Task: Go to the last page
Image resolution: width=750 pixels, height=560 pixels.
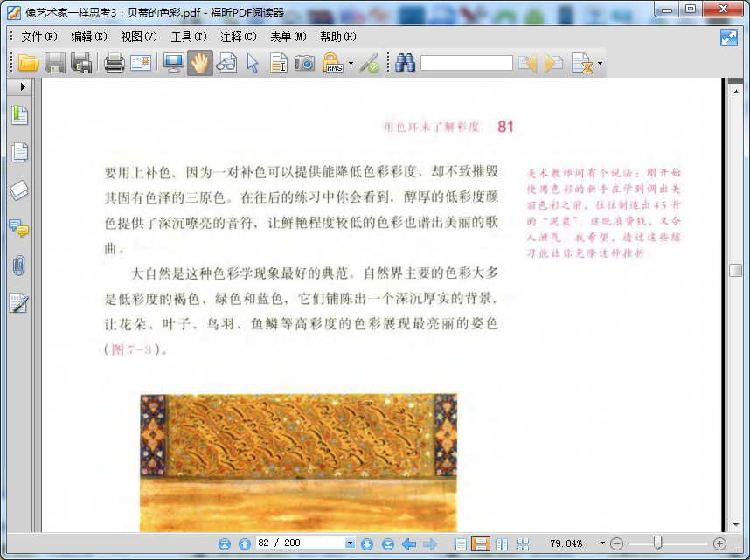Action: 388,543
